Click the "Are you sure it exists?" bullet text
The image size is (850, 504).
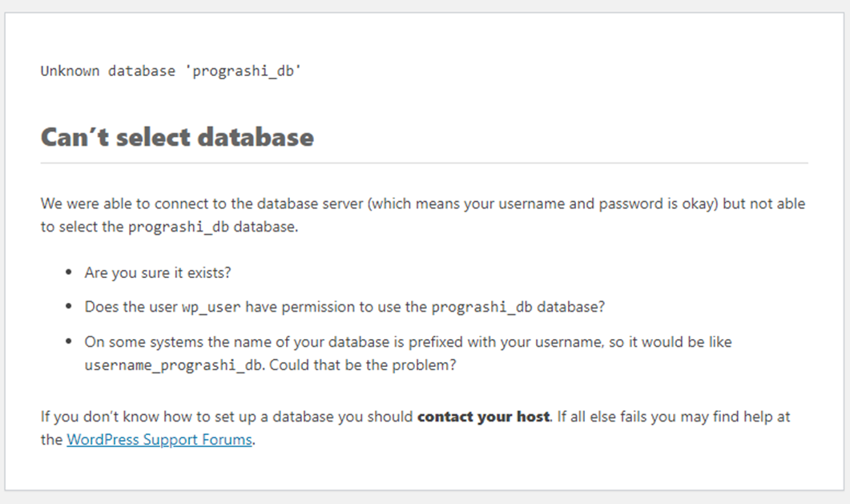pos(158,272)
